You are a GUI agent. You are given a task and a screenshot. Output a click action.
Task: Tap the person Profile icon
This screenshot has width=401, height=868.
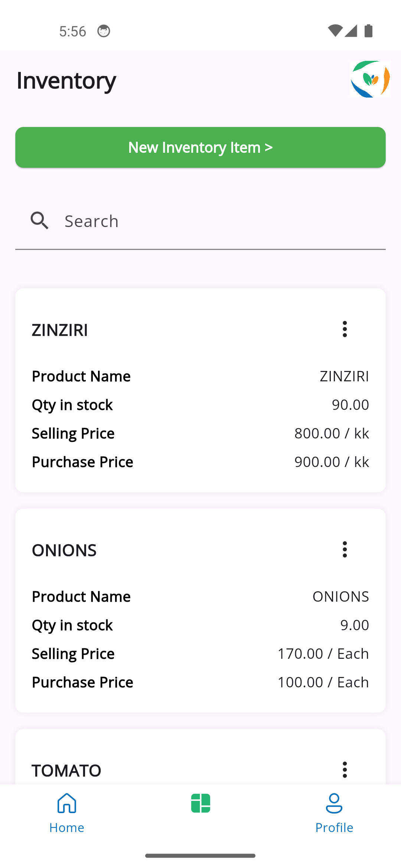point(334,803)
